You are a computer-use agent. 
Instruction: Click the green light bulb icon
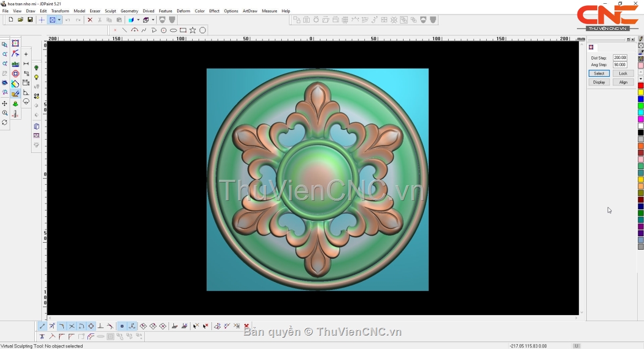[x=36, y=68]
